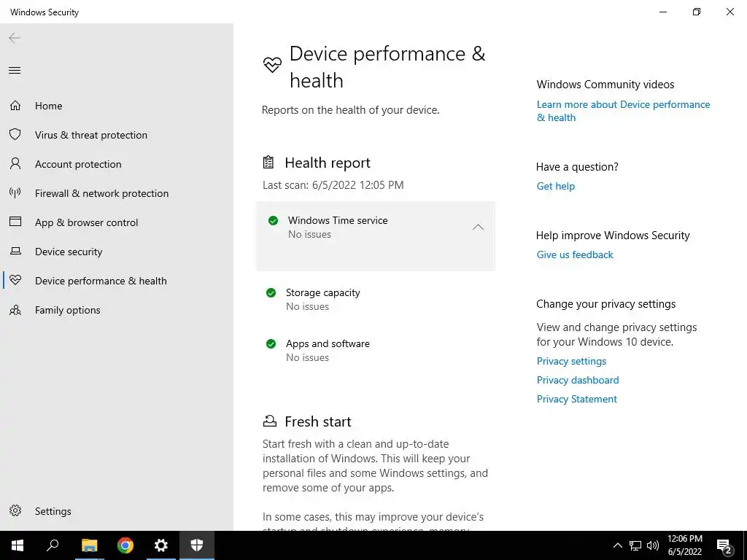
Task: Click the Account protection person icon
Action: 15,164
